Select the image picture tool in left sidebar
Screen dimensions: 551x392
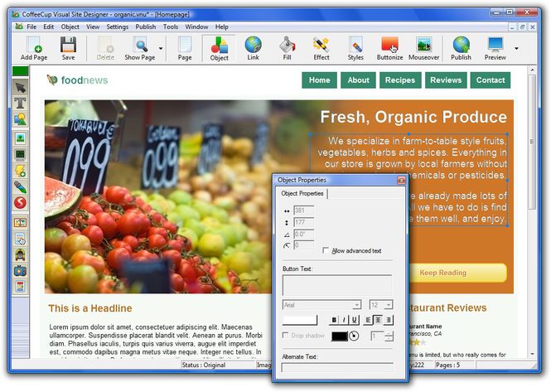pyautogui.click(x=21, y=138)
